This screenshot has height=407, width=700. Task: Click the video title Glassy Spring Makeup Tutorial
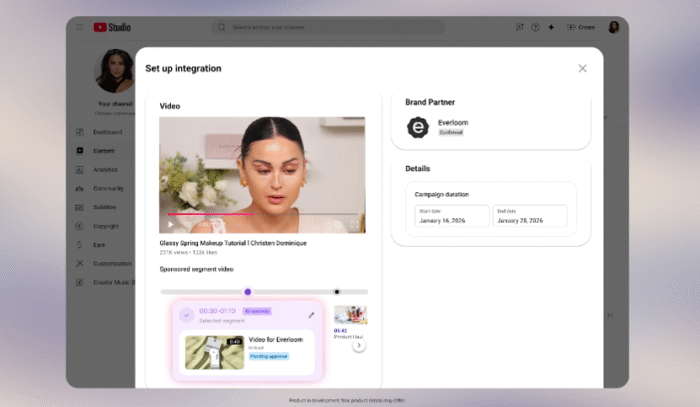point(233,243)
